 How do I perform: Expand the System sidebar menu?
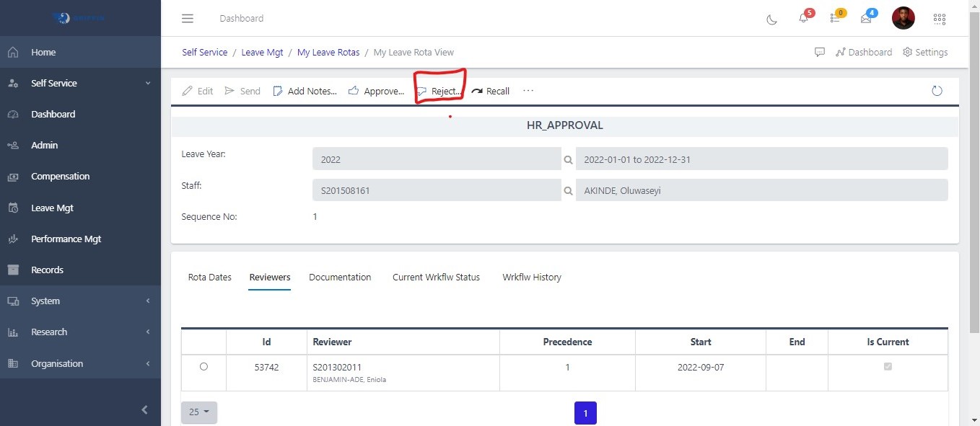pos(80,301)
